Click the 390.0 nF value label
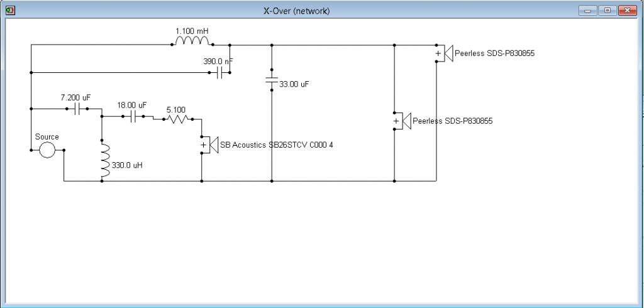 (218, 61)
